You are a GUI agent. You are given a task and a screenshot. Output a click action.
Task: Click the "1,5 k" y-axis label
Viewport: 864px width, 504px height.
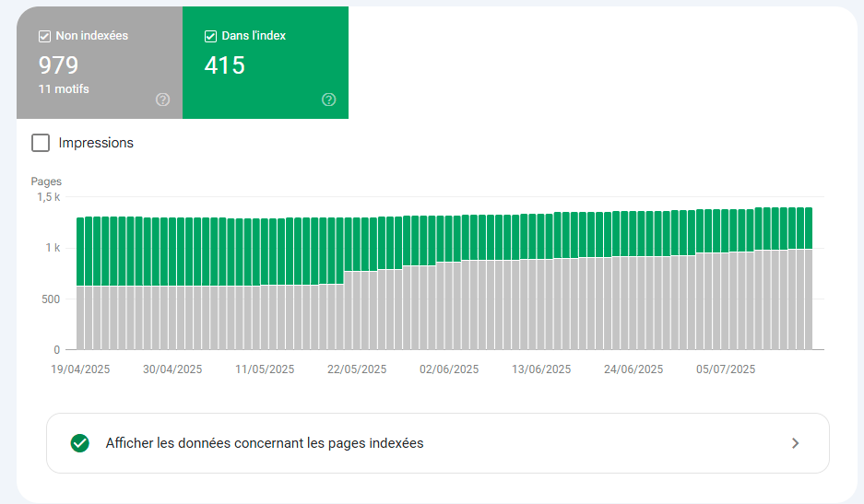click(x=48, y=197)
